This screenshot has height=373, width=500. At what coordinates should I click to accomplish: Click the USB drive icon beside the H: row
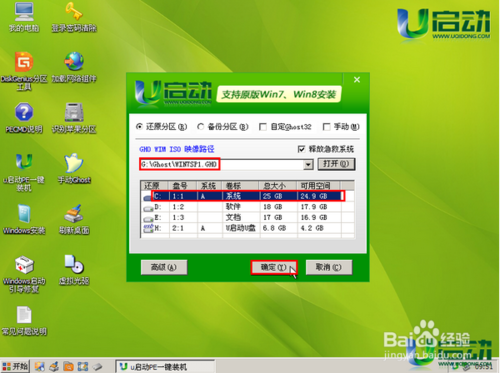(148, 228)
